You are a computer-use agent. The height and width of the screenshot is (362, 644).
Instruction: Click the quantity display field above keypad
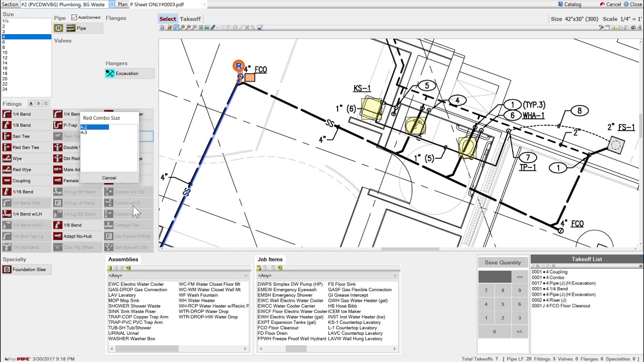pos(495,277)
